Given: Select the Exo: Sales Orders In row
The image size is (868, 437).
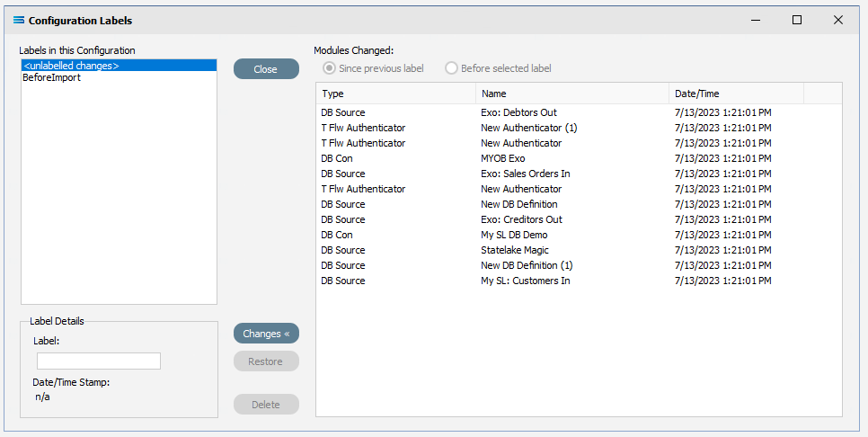Looking at the screenshot, I should (x=579, y=174).
